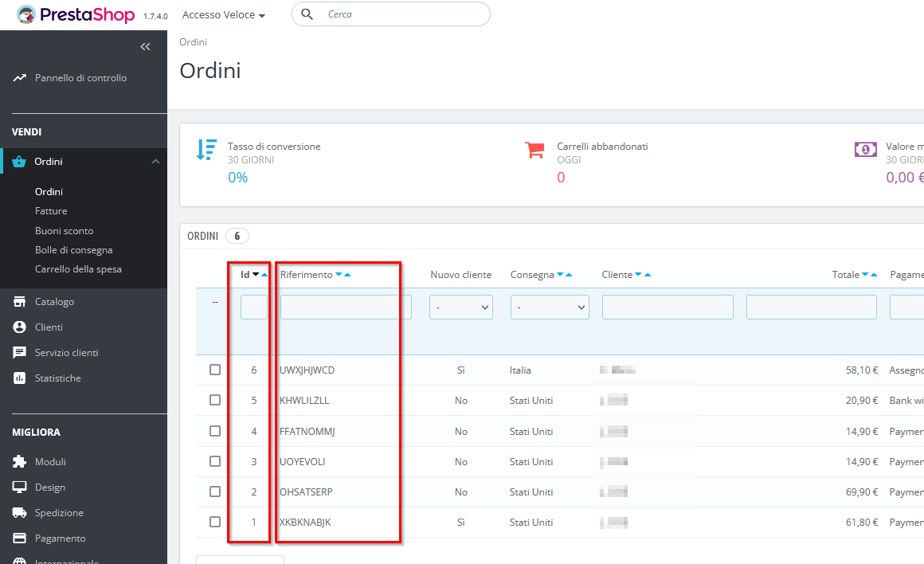Sort Id column ascending arrow
The width and height of the screenshot is (924, 564).
(264, 275)
